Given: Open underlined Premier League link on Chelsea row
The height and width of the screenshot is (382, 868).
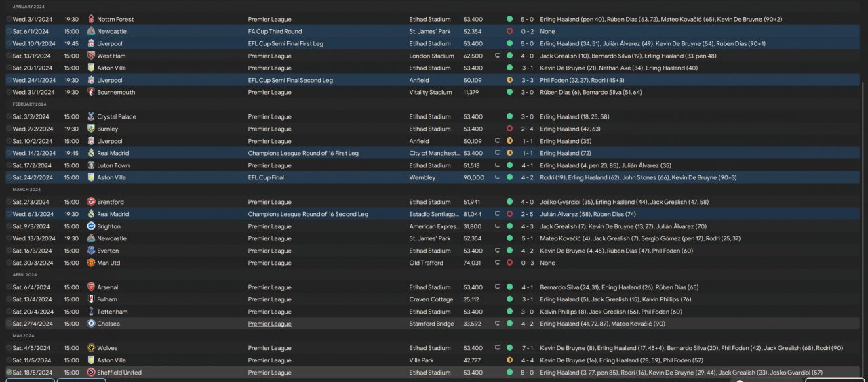Looking at the screenshot, I should [x=269, y=324].
